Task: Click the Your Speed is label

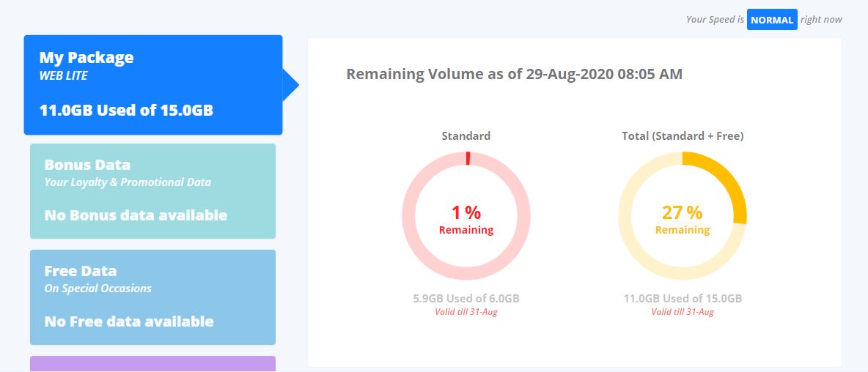Action: point(716,19)
